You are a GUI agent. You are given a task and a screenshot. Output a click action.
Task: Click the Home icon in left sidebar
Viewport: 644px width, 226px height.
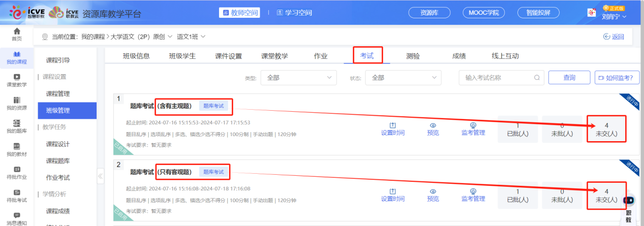click(17, 33)
